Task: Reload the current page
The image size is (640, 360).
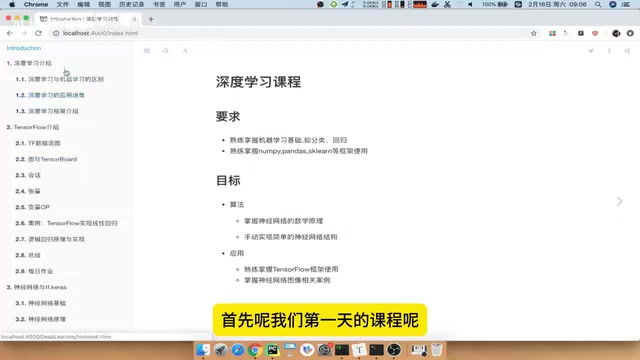Action: [38, 33]
